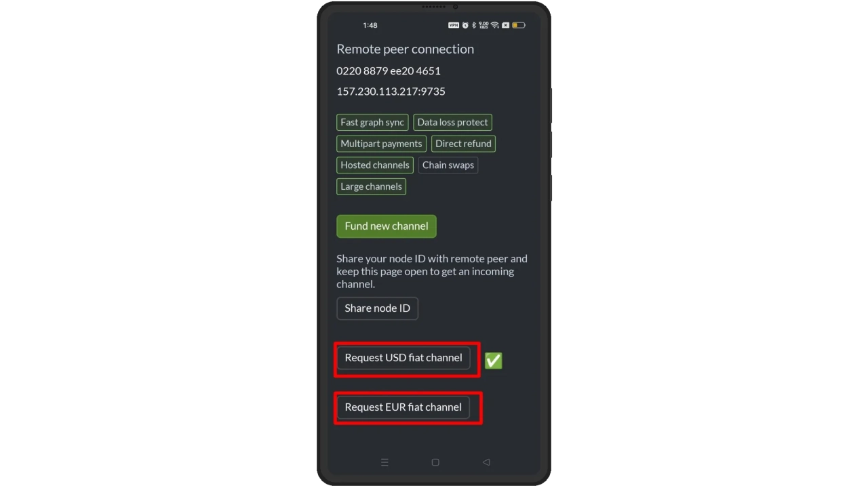Open recent apps menu icon
Image resolution: width=868 pixels, height=488 pixels.
[x=384, y=462]
